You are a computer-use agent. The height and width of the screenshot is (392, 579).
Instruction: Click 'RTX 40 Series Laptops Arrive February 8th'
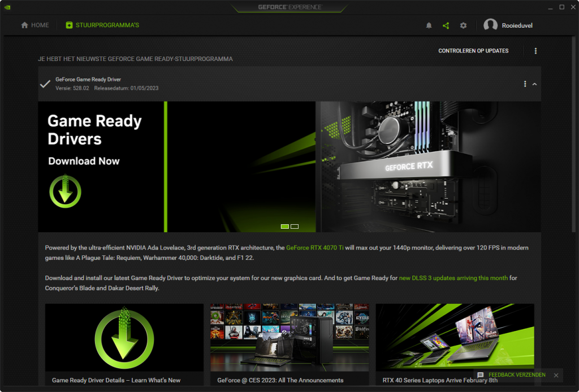tap(440, 380)
